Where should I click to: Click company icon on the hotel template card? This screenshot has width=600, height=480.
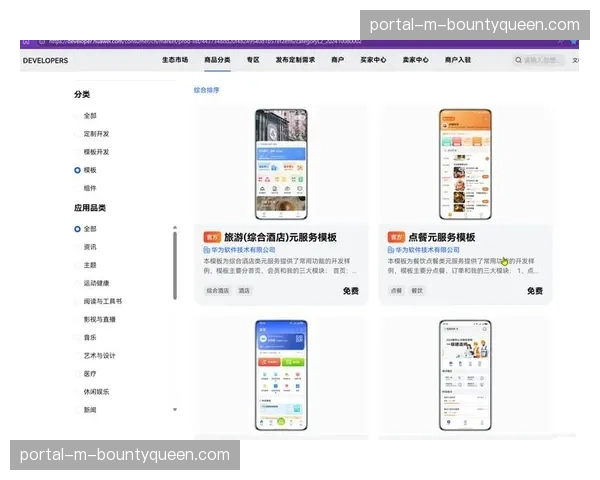(x=207, y=250)
